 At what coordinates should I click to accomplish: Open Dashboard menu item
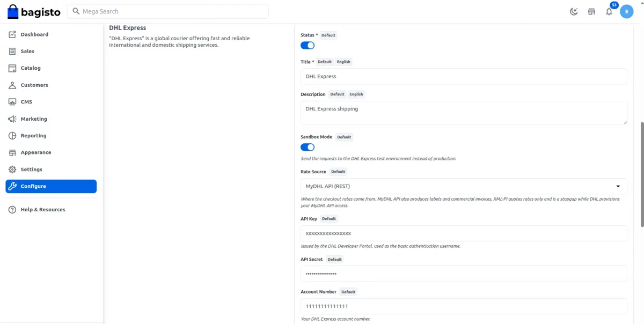point(51,34)
